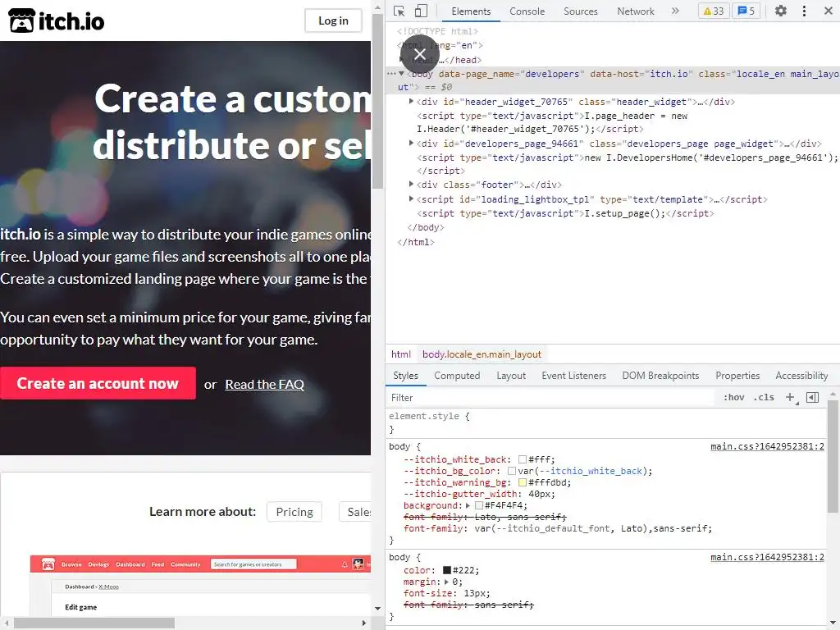Screen dimensions: 840x630
Task: Expand the footer div node
Action: [x=411, y=184]
